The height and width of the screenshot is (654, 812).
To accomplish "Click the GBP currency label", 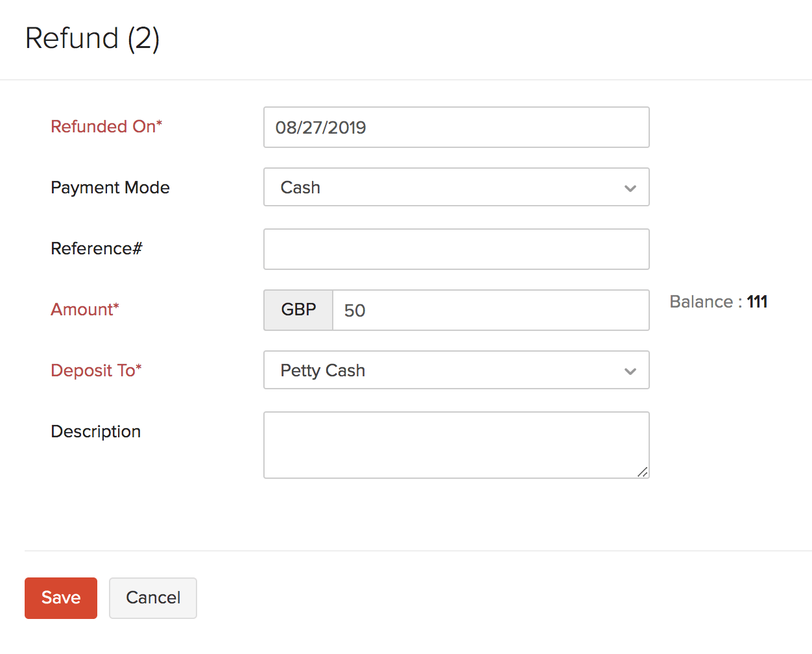I will point(298,309).
